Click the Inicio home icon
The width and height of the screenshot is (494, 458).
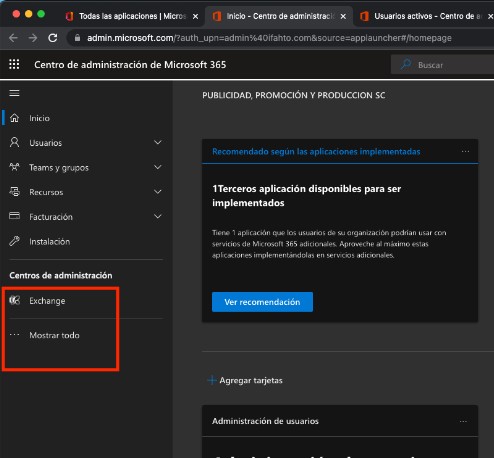(14, 118)
